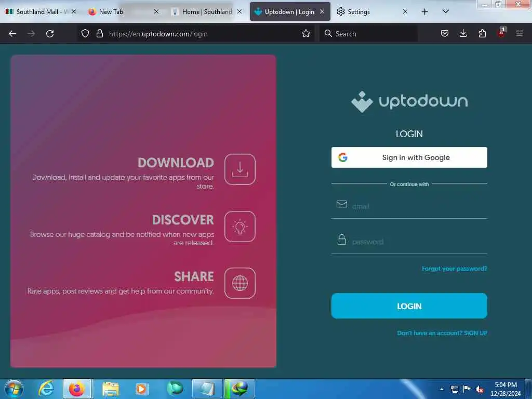
Task: Click the Discover lightbulb icon
Action: tap(240, 227)
